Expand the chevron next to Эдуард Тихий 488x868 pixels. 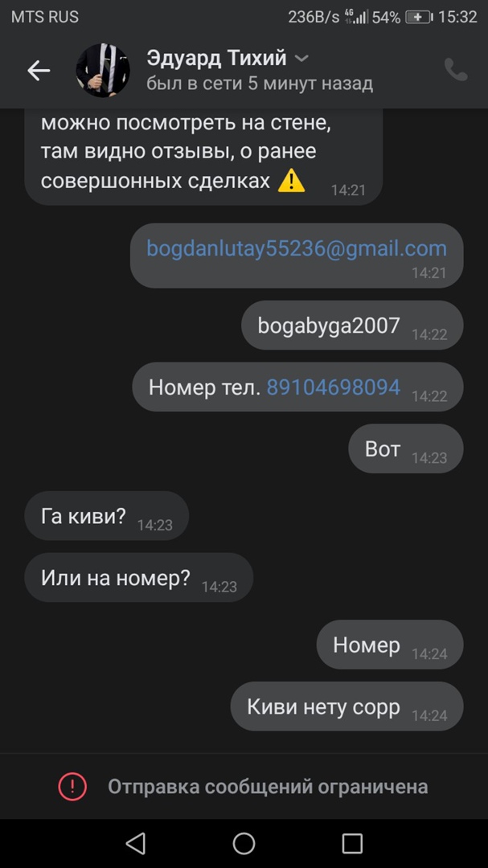point(301,58)
